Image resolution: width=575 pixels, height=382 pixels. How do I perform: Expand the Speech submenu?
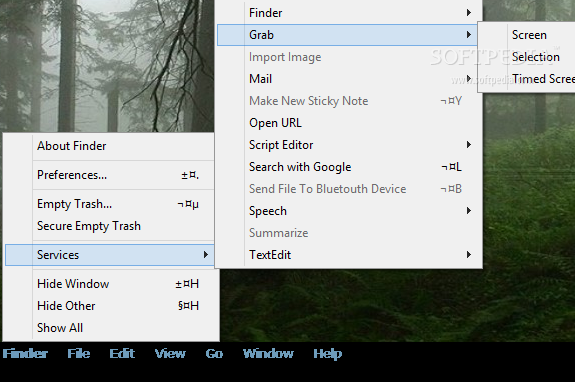[347, 211]
